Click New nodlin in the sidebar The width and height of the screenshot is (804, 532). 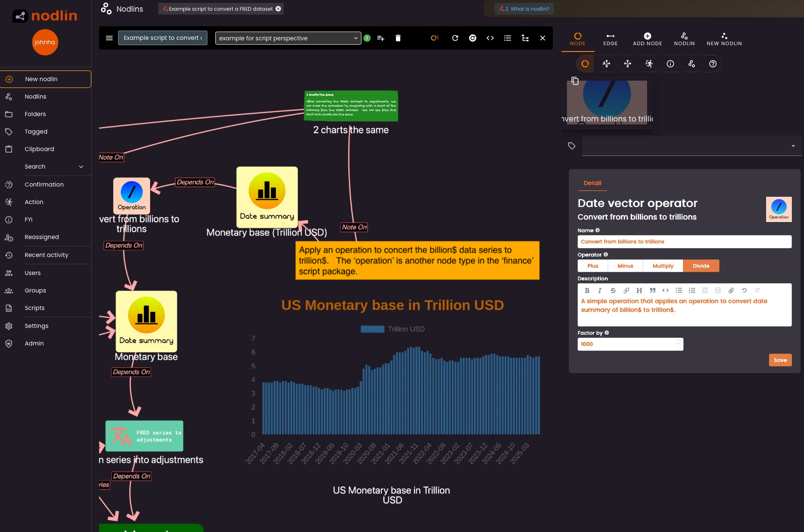coord(46,79)
